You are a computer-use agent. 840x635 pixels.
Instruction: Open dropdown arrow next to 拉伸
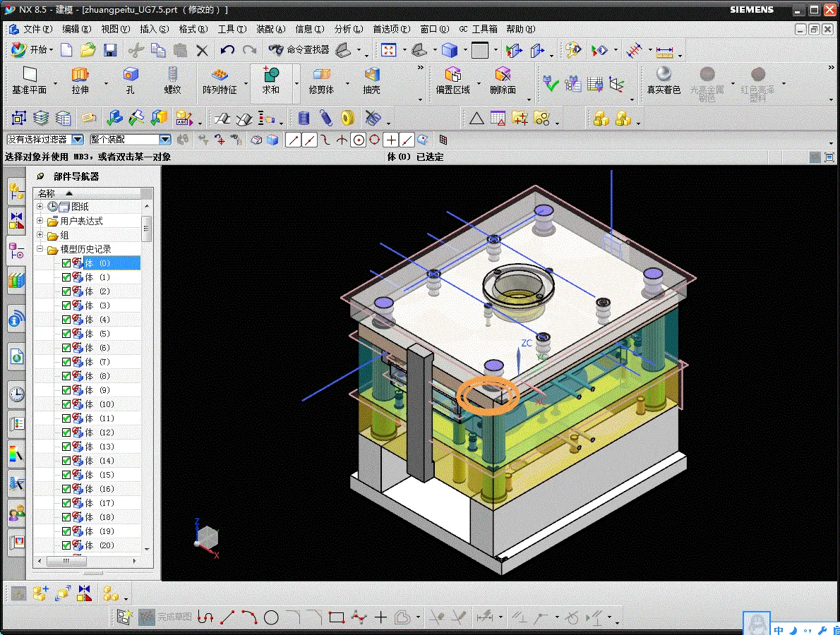[106, 83]
